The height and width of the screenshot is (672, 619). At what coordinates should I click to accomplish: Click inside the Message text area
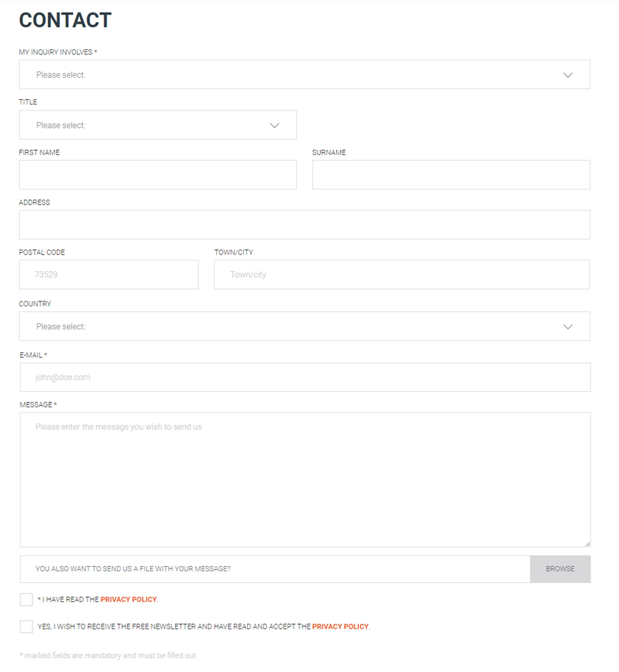[x=305, y=480]
